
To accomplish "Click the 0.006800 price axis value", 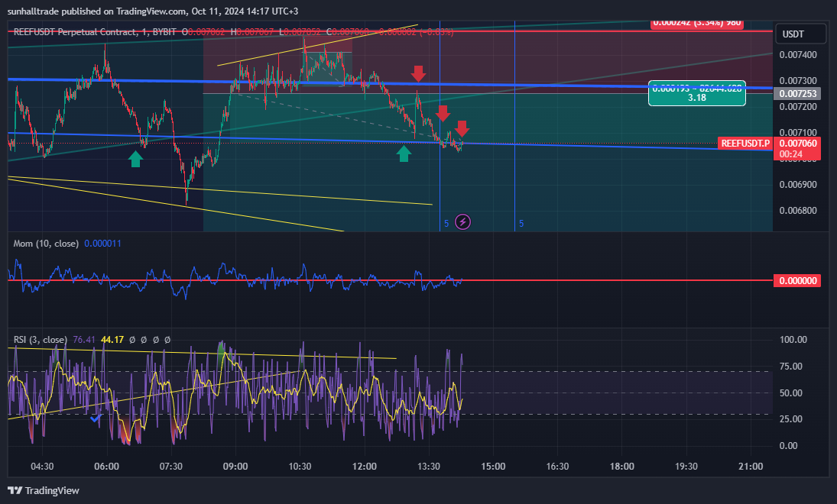I will (x=797, y=211).
